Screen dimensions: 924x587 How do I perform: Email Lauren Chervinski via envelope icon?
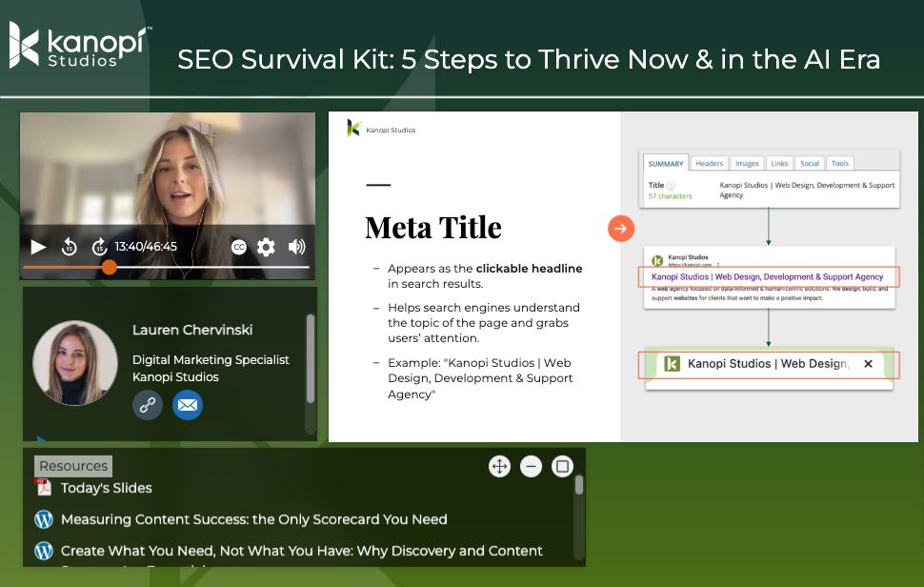188,405
